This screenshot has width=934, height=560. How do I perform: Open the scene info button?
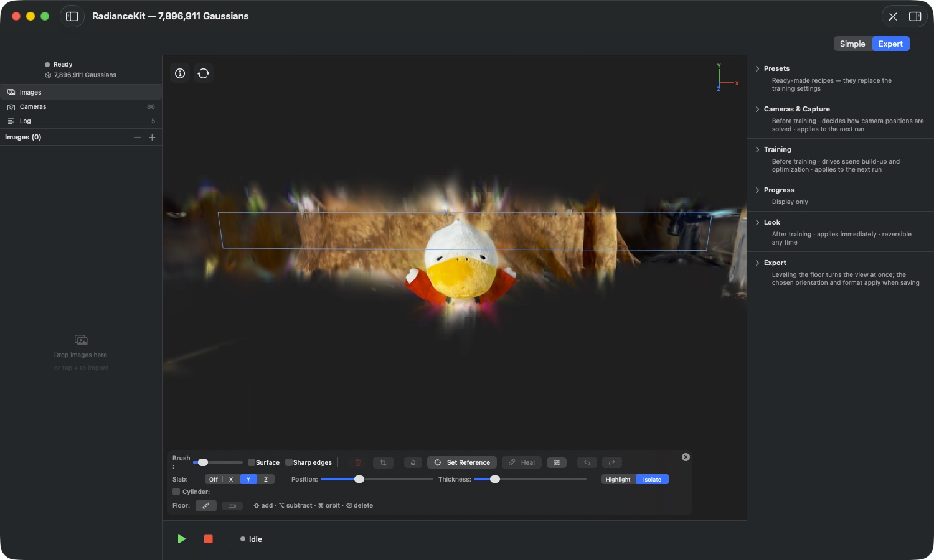point(180,73)
